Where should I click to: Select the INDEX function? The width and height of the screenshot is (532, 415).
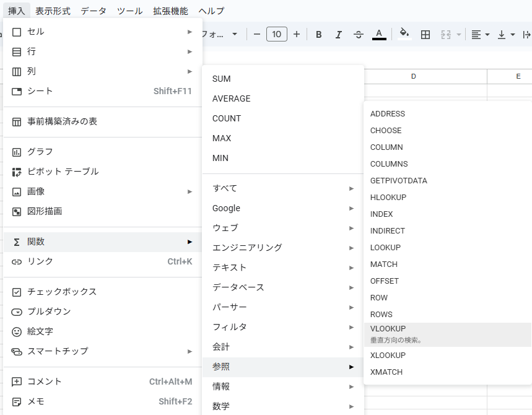tap(448, 214)
